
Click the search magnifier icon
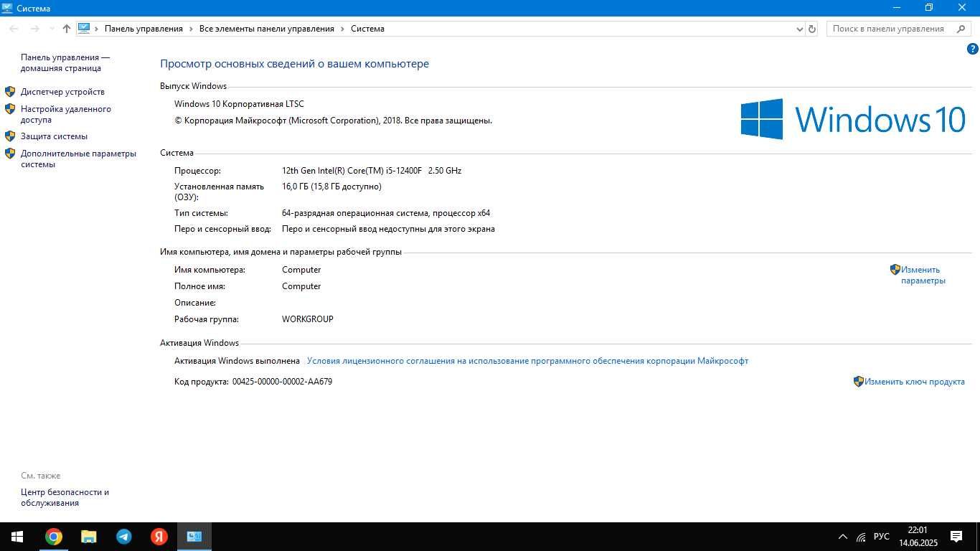tap(961, 29)
